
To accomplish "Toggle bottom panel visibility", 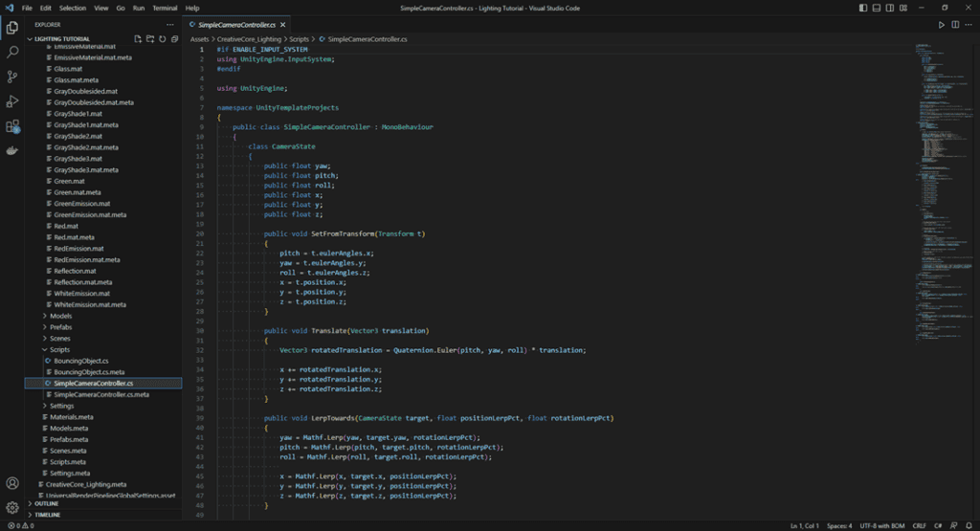I will [x=877, y=8].
